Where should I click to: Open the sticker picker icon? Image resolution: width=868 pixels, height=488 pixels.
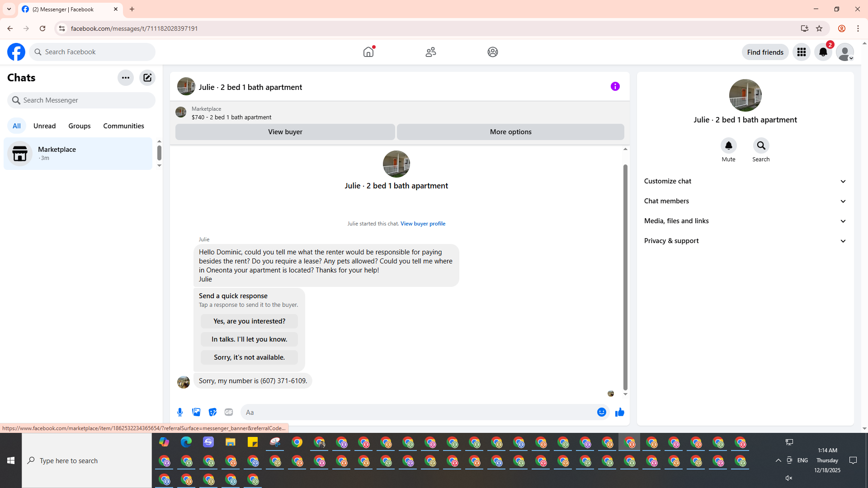(212, 412)
